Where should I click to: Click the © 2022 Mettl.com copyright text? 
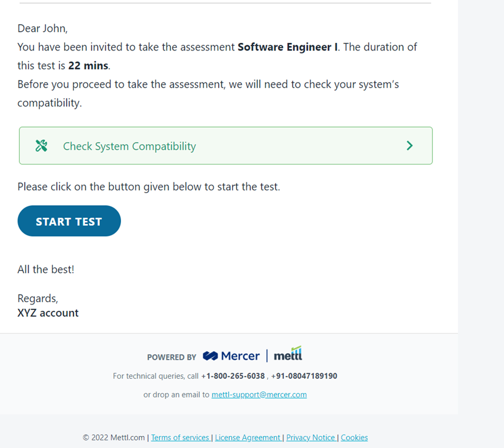pos(114,437)
